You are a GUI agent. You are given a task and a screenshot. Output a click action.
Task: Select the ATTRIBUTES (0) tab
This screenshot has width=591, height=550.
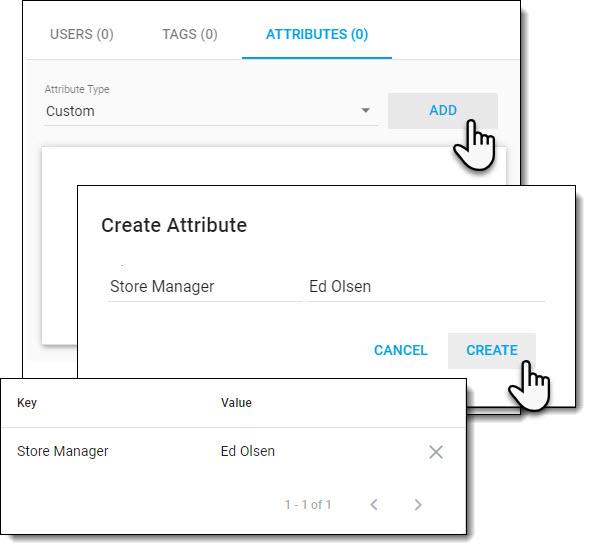[x=317, y=34]
